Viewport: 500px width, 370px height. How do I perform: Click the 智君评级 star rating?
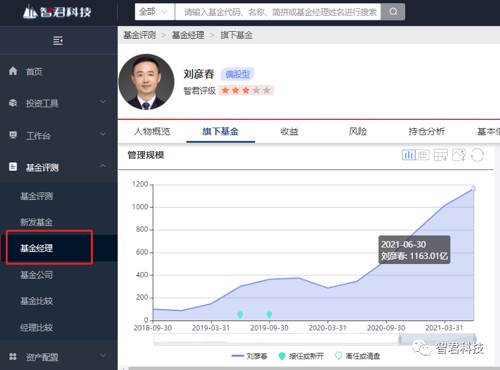[x=246, y=90]
